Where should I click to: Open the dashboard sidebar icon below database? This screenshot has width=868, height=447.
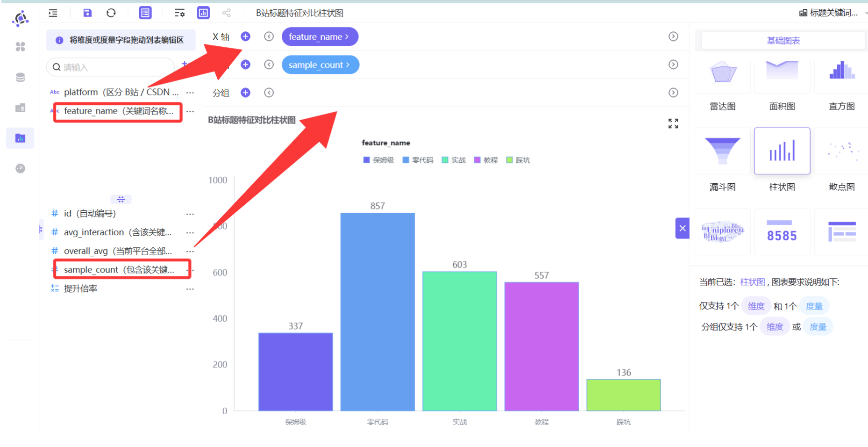(x=20, y=108)
